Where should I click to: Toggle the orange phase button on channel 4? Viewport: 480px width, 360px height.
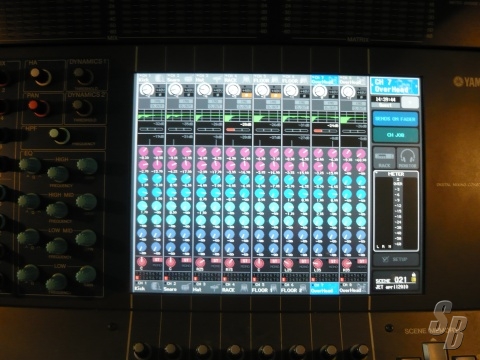[246, 95]
